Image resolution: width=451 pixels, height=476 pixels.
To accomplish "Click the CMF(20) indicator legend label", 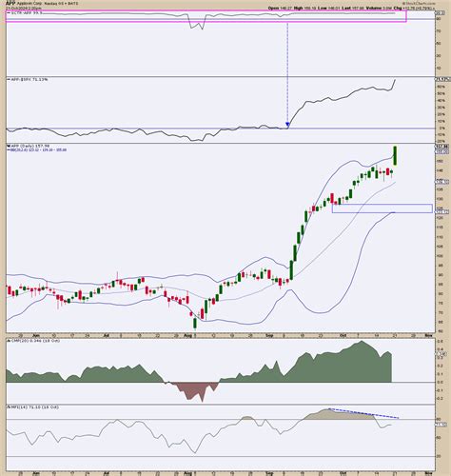I will click(x=33, y=341).
